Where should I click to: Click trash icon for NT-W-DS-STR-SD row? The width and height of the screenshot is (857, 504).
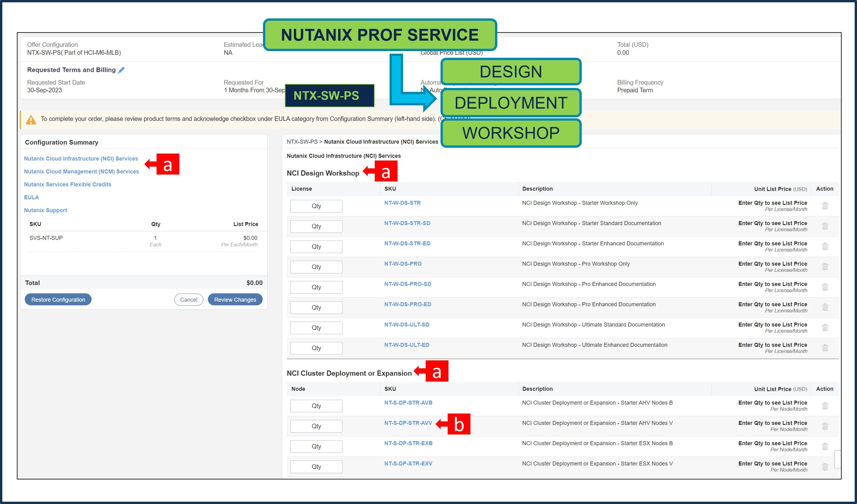point(825,226)
